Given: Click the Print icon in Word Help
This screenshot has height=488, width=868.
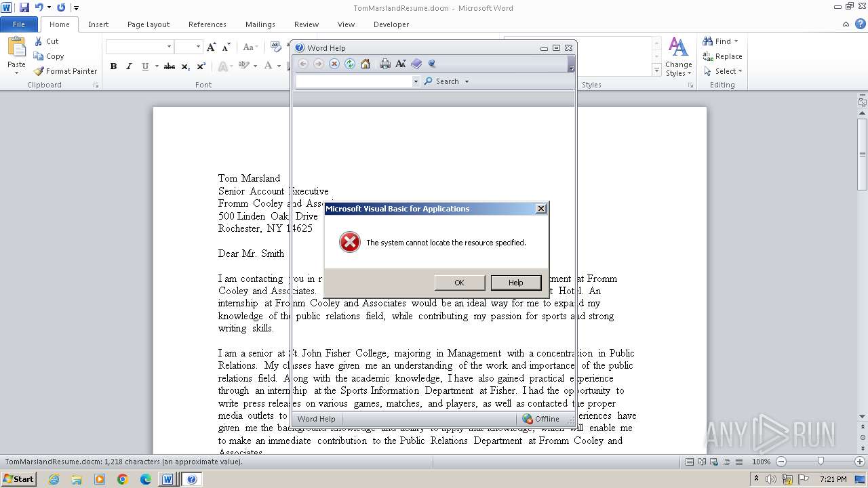Looking at the screenshot, I should (385, 64).
